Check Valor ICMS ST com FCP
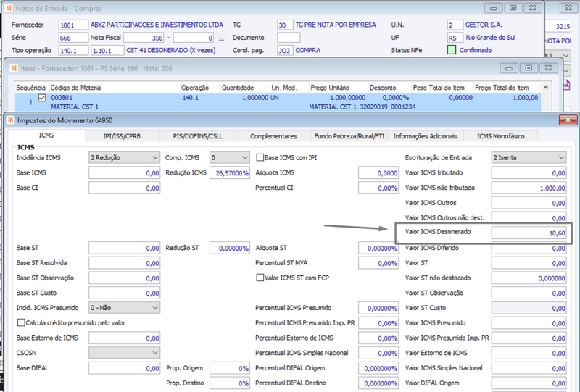Image resolution: width=580 pixels, height=392 pixels. tap(260, 278)
